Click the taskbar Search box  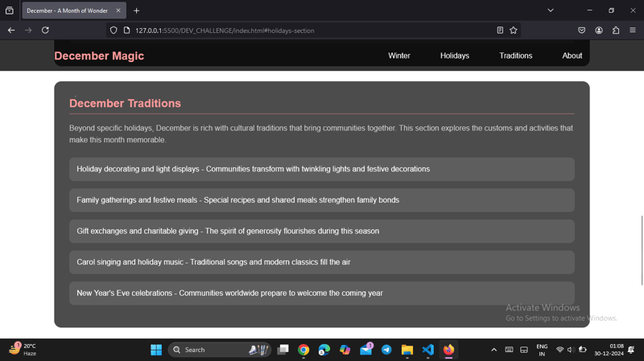(x=220, y=350)
